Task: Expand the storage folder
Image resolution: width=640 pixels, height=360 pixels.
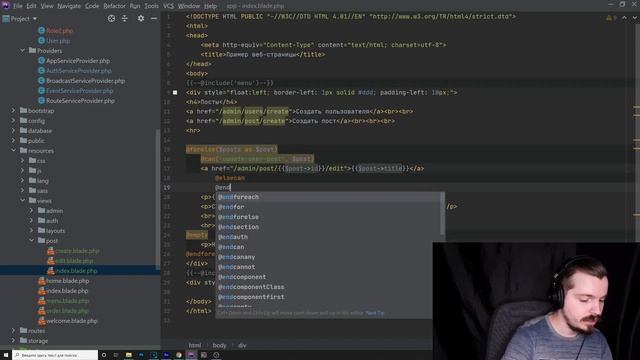Action: 13,341
